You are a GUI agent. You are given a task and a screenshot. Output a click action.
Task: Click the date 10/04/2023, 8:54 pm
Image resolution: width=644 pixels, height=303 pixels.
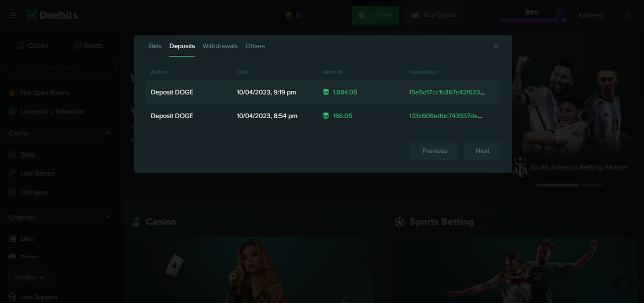click(x=267, y=116)
